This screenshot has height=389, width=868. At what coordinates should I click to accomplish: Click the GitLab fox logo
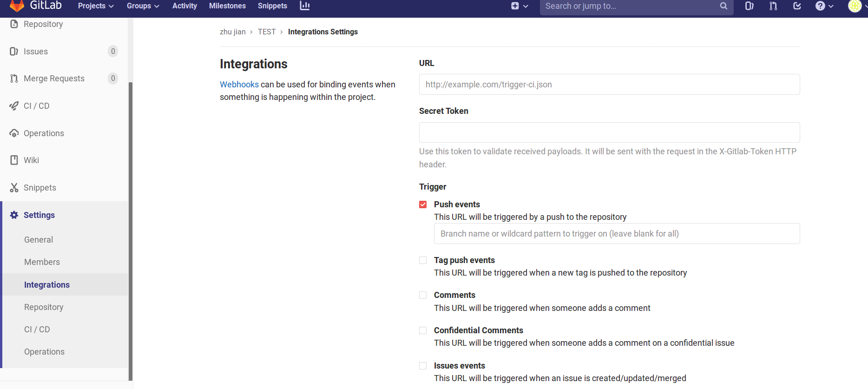click(17, 6)
